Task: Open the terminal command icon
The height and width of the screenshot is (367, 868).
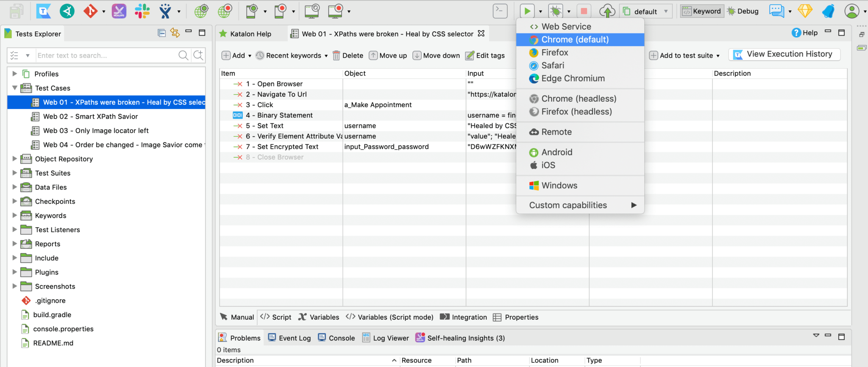Action: click(500, 11)
